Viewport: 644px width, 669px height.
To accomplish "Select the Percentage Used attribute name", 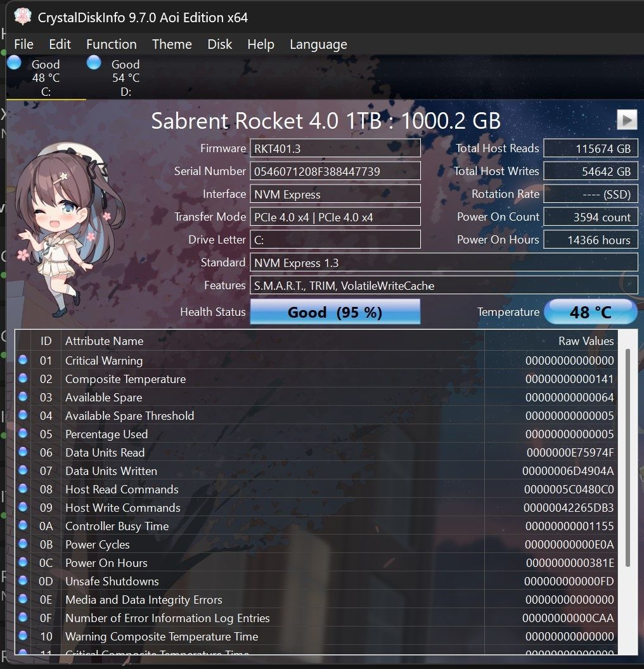I will 106,434.
